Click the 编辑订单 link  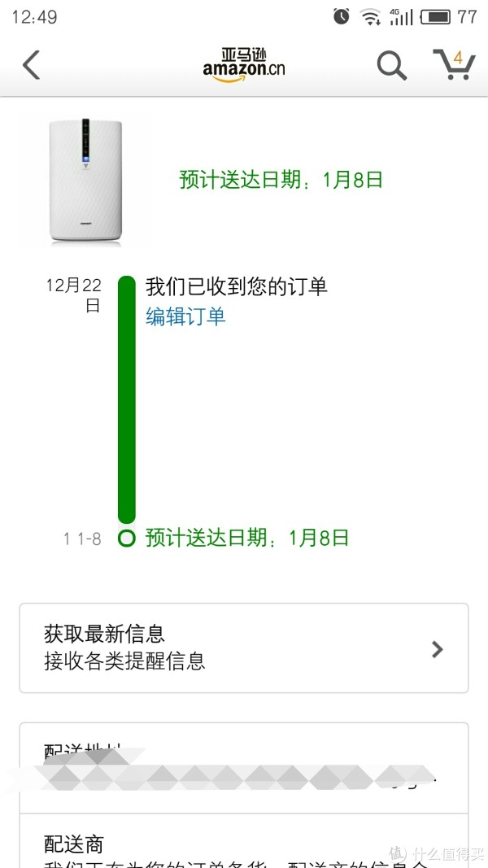click(x=185, y=316)
